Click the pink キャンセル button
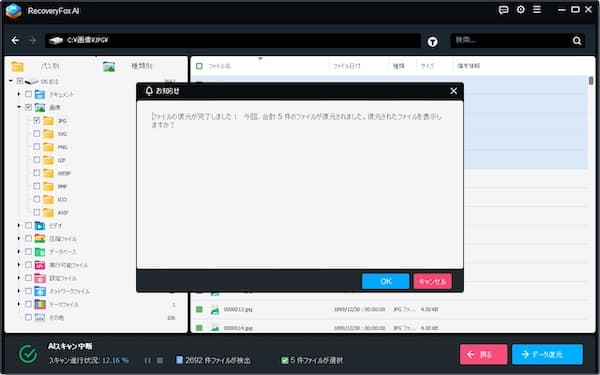 [x=432, y=281]
